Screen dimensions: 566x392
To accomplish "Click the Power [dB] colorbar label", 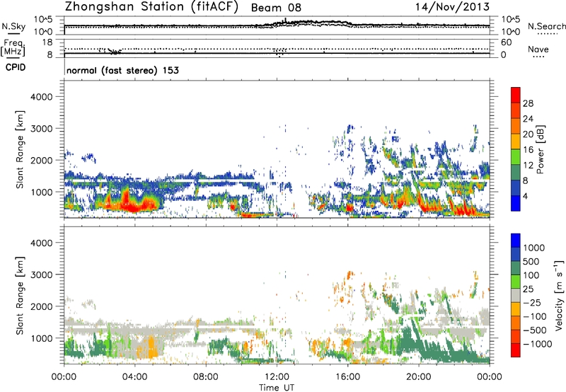I will tap(541, 149).
